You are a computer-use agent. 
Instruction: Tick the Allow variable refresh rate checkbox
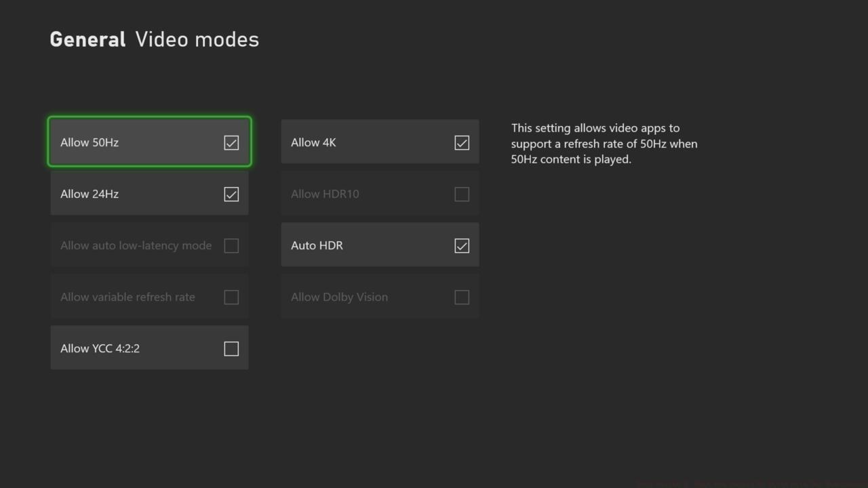(231, 298)
